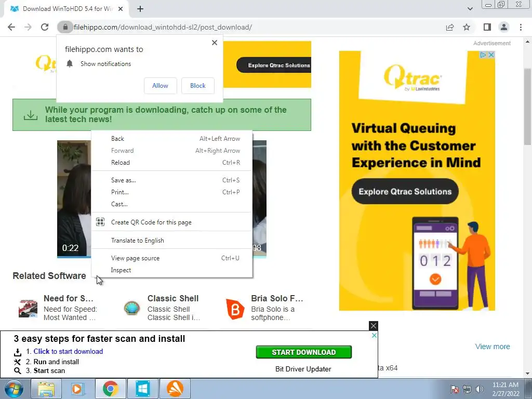Close the Qtrac sidebar ad X icon
This screenshot has height=399, width=532.
tap(491, 55)
